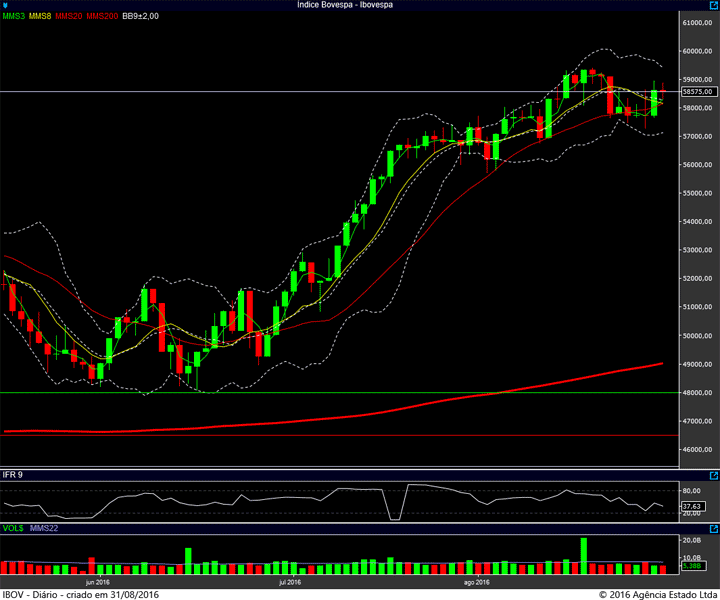Click the chart title Índice Bovespa - Ibovespa
The height and width of the screenshot is (600, 720).
point(345,5)
